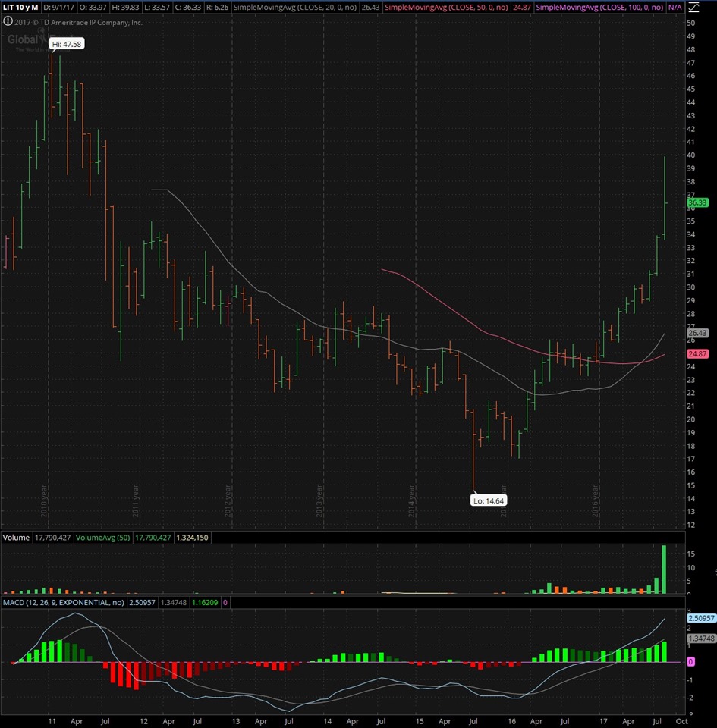Click the gray 1.34748 MACD axis tag
The height and width of the screenshot is (728, 717).
point(701,639)
